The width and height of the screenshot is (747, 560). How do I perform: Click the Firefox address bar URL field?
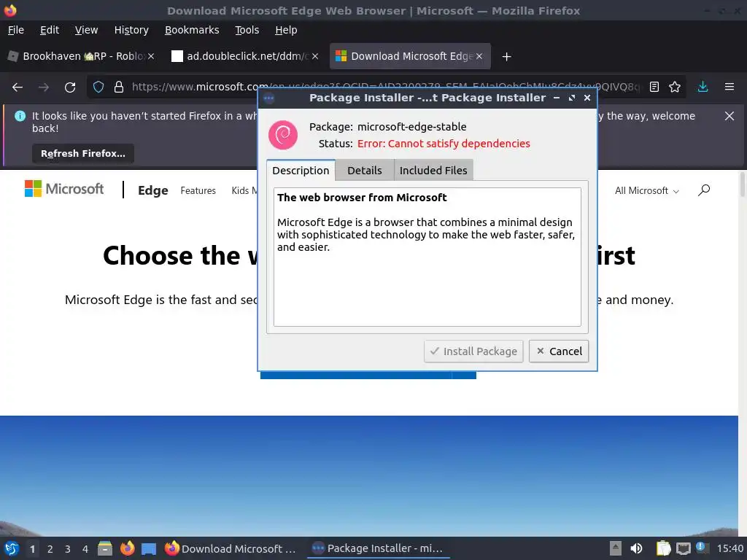point(386,87)
